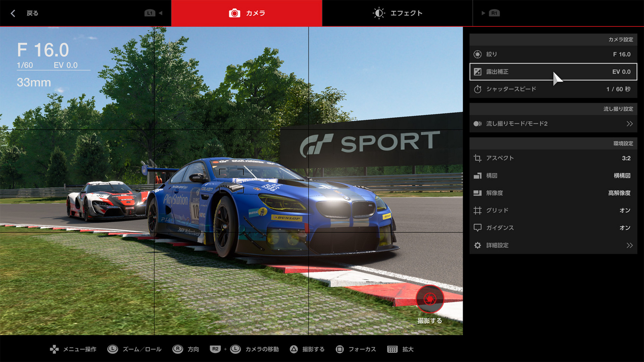This screenshot has width=644, height=362.
Task: Toggle the guidance (ガイダンス) setting オン
Action: (x=624, y=228)
